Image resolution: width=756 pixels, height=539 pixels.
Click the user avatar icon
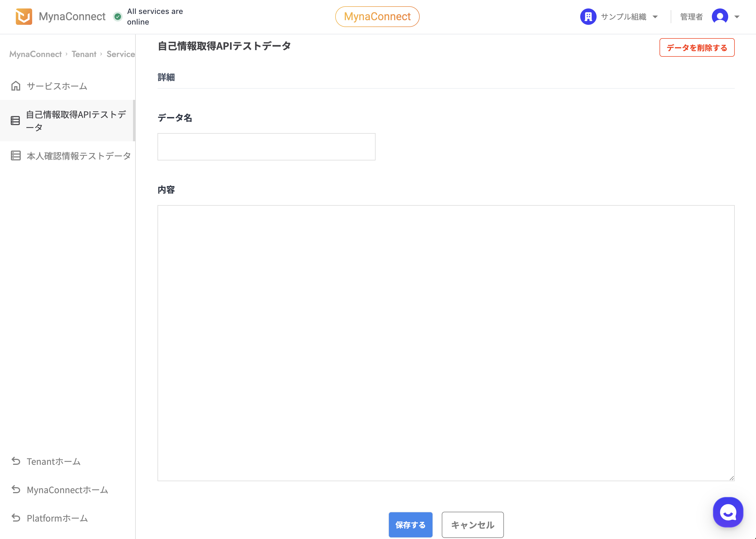720,17
